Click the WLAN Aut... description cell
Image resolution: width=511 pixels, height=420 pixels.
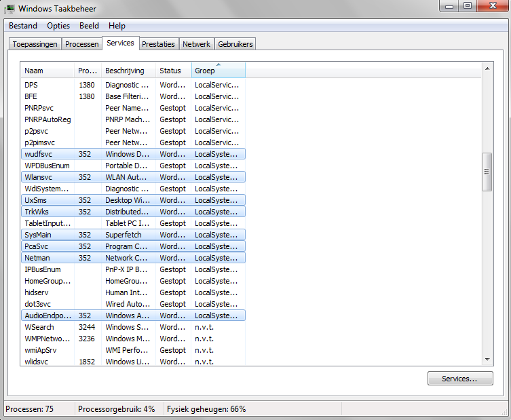click(x=126, y=177)
